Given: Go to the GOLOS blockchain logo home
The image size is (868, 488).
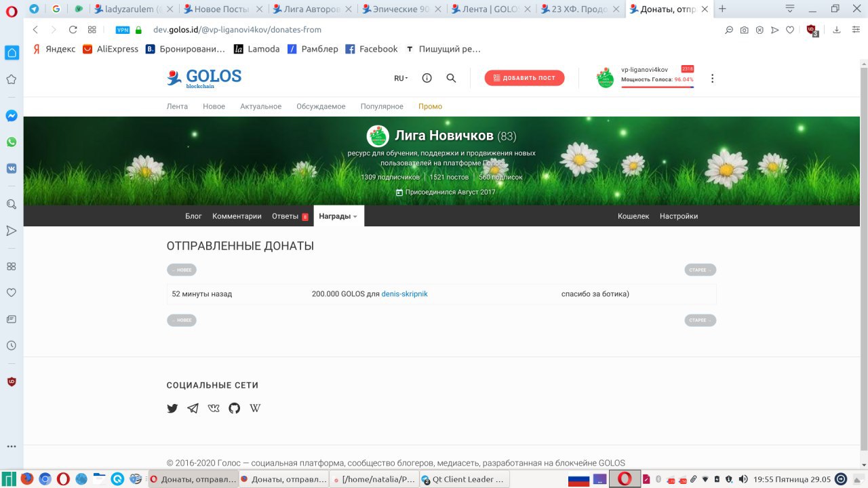Looking at the screenshot, I should pos(204,79).
